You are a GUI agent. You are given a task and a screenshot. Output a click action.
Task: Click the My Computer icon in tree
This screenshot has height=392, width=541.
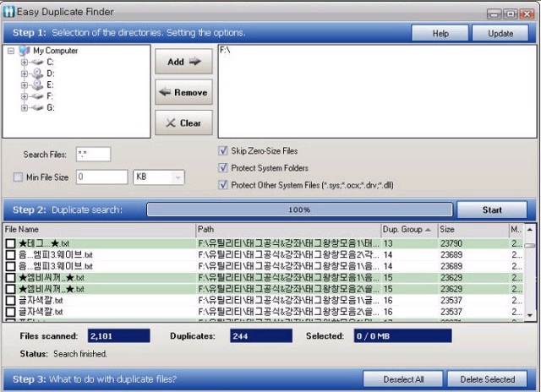click(25, 51)
